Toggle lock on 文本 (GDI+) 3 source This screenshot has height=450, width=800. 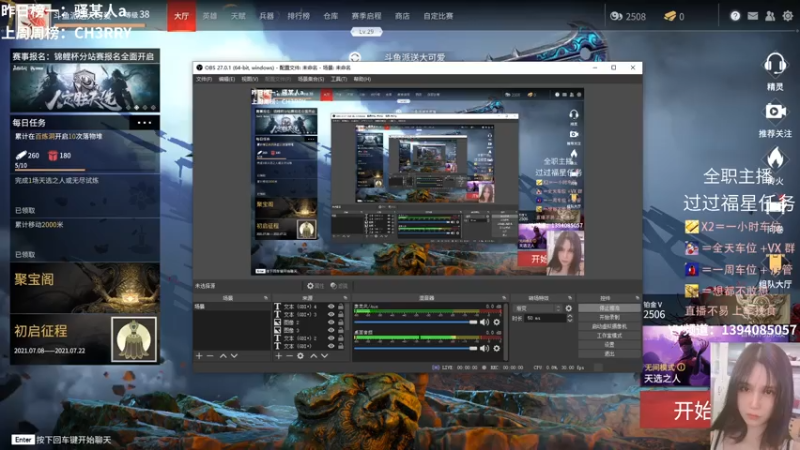point(341,314)
